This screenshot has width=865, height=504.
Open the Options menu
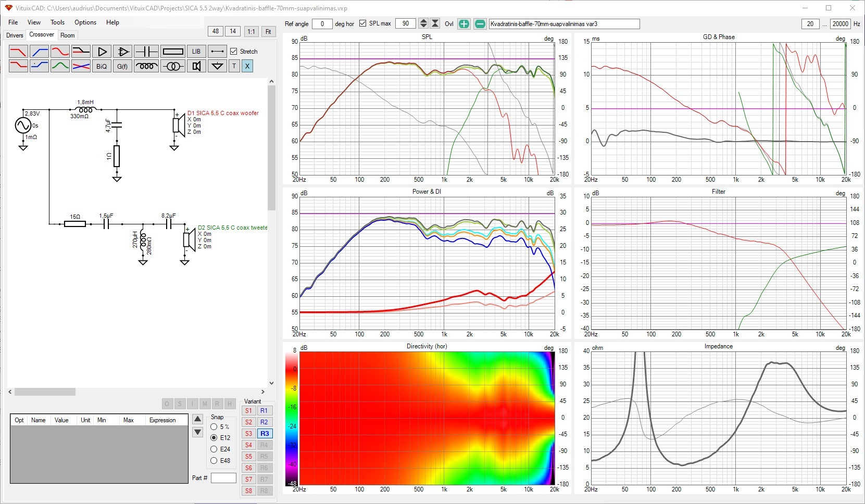85,22
